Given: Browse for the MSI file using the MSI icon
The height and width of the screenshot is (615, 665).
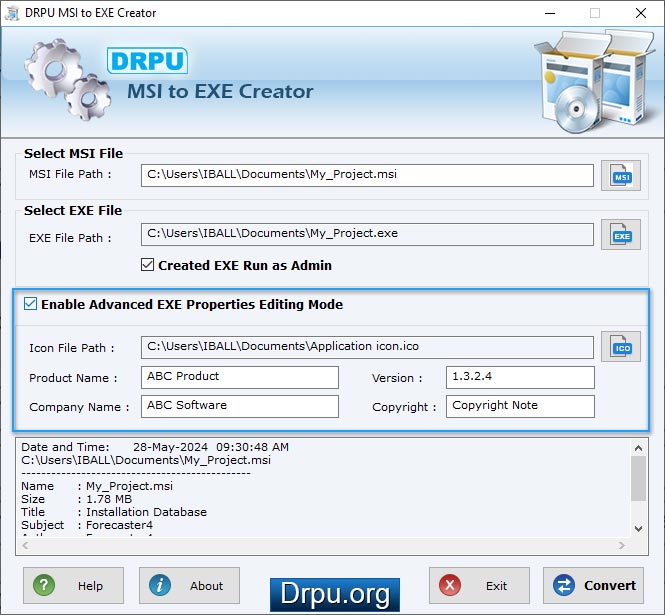Looking at the screenshot, I should (620, 176).
